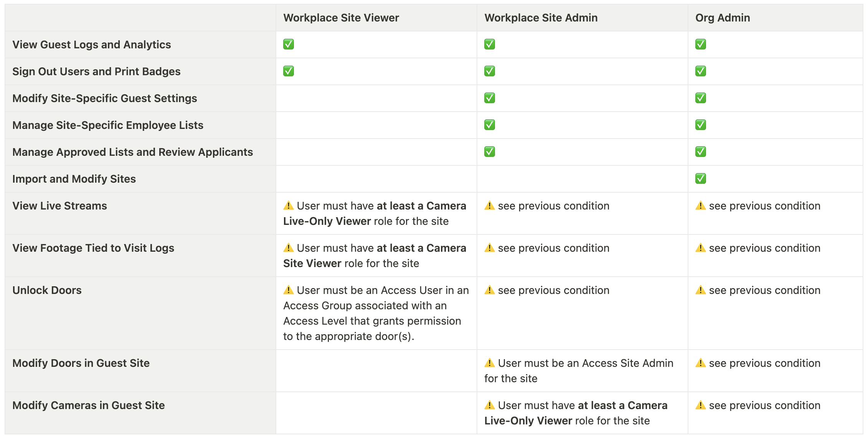Click warning icon in Viewer View Live Streams cell
The image size is (868, 439).
click(289, 206)
